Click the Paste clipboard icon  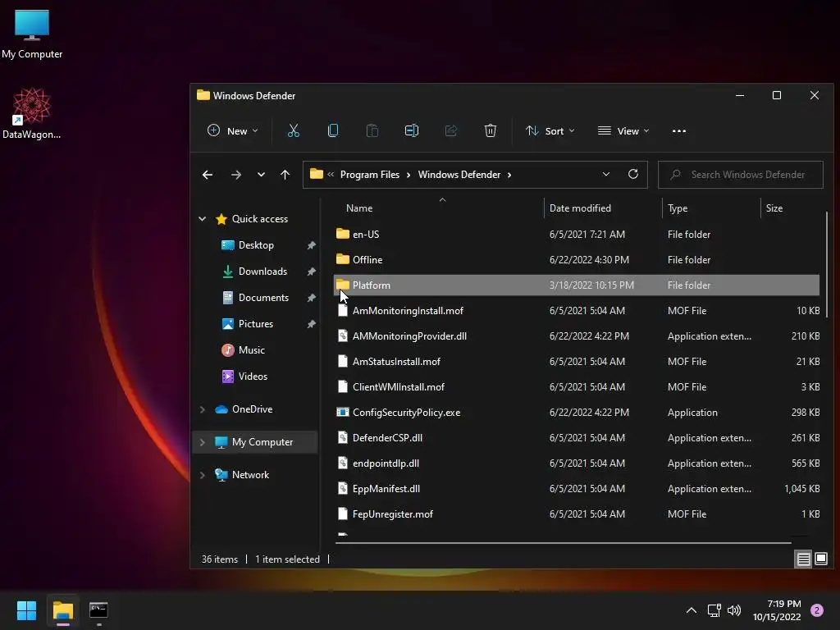(372, 130)
